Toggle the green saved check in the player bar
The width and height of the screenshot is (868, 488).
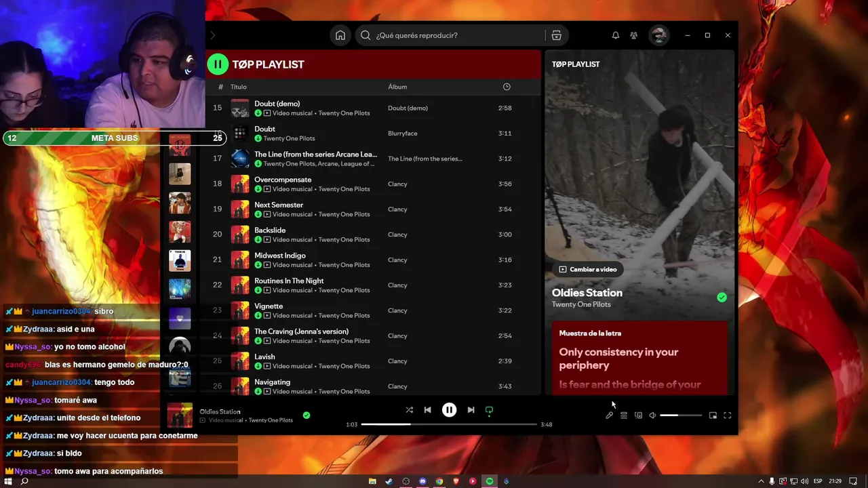point(307,415)
